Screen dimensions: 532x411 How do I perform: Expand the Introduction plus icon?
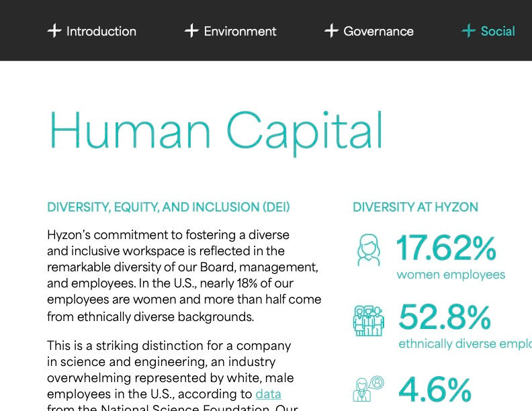54,31
